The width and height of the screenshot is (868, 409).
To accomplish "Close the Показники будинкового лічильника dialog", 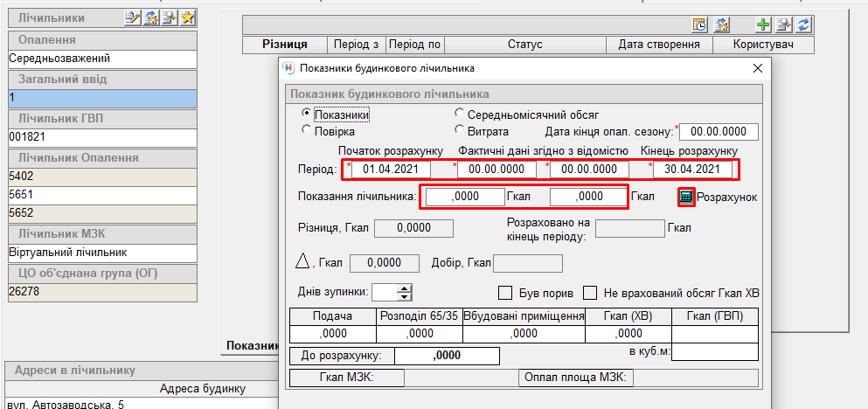I will pyautogui.click(x=757, y=68).
